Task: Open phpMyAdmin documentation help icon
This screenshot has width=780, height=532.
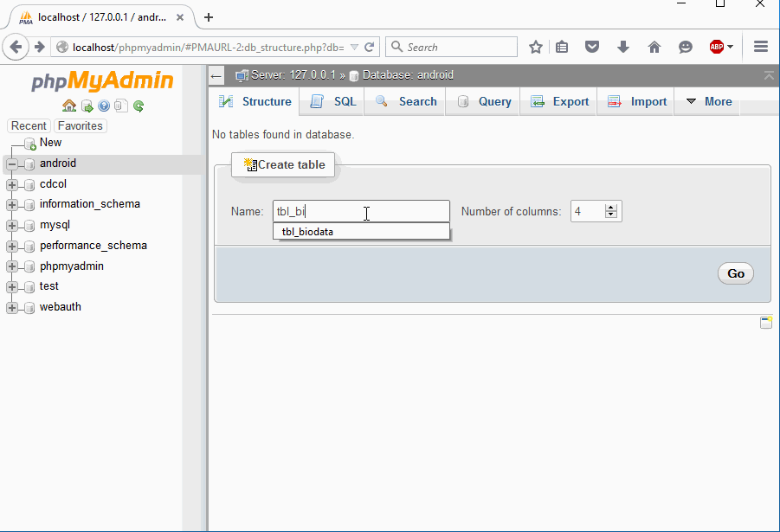Action: 104,106
